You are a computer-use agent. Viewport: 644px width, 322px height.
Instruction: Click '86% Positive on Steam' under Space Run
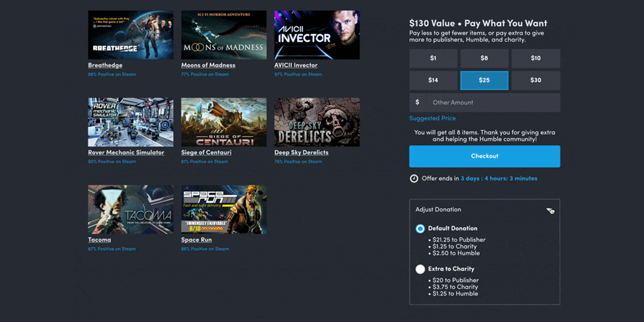pyautogui.click(x=205, y=249)
